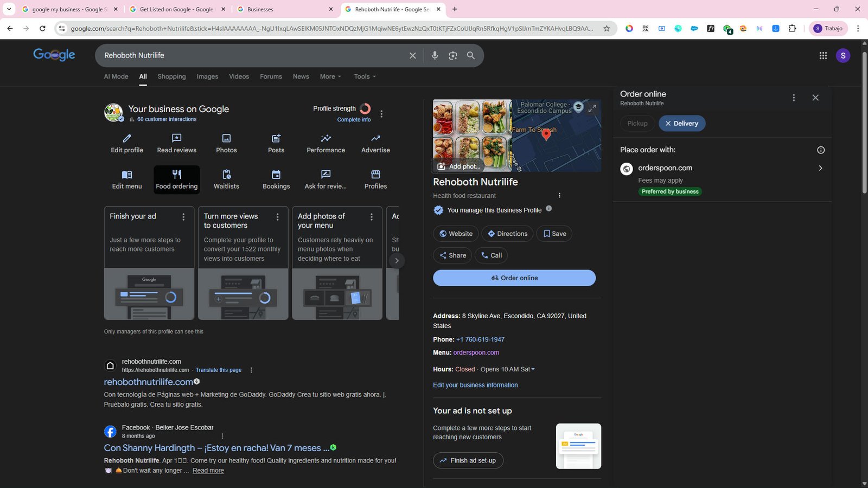Expand business hours dropdown arrow
Viewport: 868px width, 488px height.
[533, 369]
